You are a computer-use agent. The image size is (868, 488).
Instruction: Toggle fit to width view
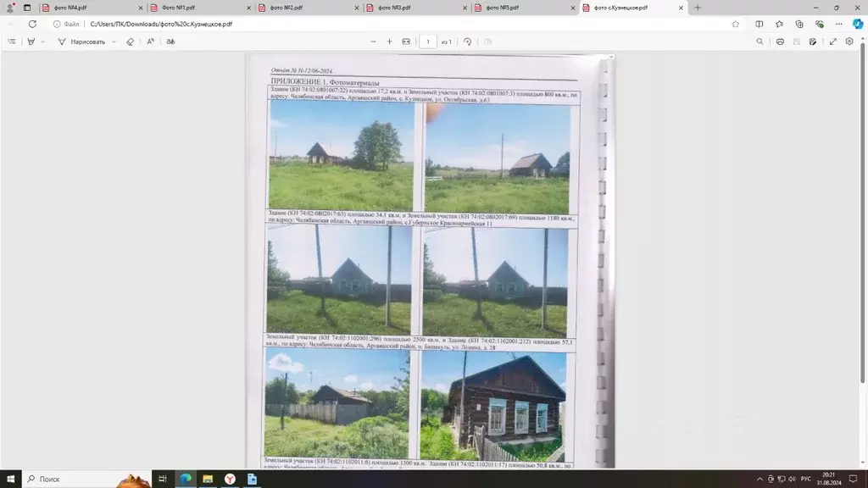click(406, 42)
